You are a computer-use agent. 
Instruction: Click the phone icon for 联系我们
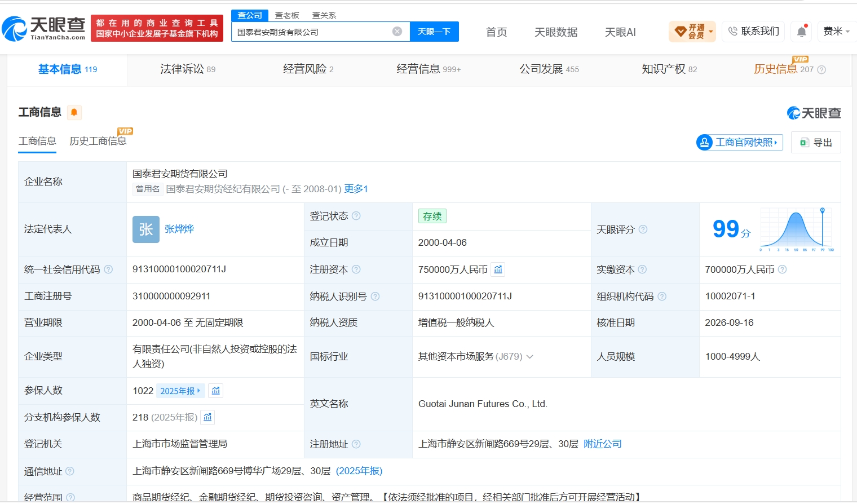[732, 32]
